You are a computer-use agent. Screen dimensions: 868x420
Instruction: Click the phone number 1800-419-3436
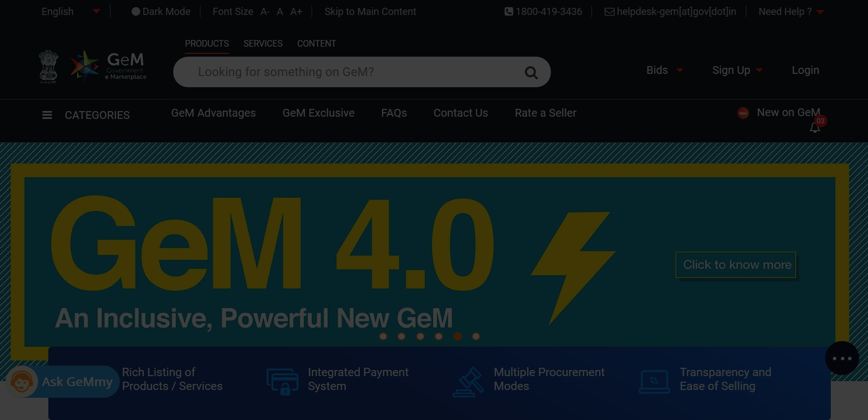click(x=549, y=12)
